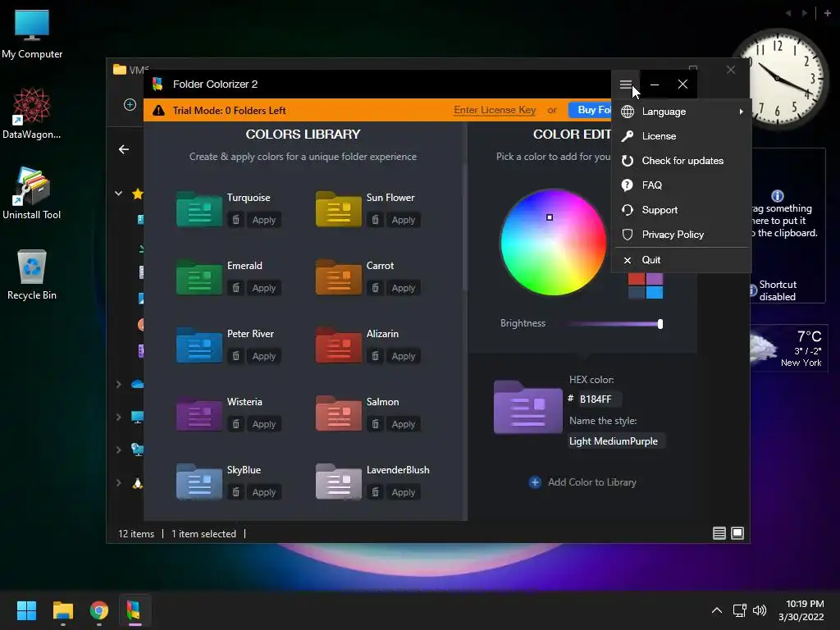Apply the Salmon color
Viewport: 840px width, 630px height.
click(404, 424)
